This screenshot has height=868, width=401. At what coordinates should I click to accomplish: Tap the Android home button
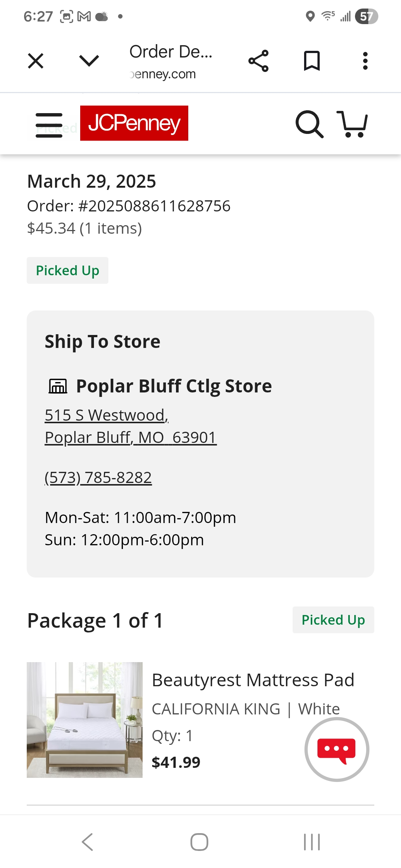point(199,842)
